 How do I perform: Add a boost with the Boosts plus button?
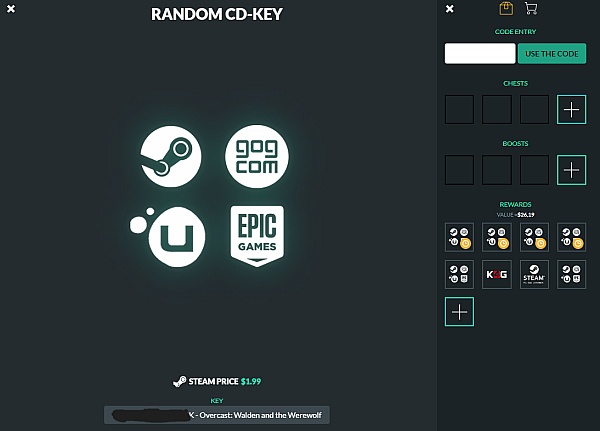(x=571, y=170)
